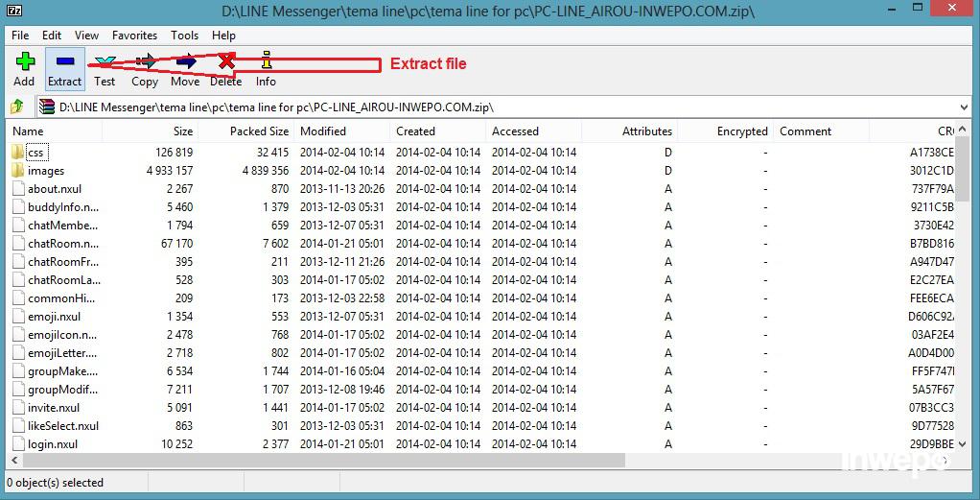Click the Test archive toolbar icon
980x500 pixels.
pyautogui.click(x=105, y=61)
